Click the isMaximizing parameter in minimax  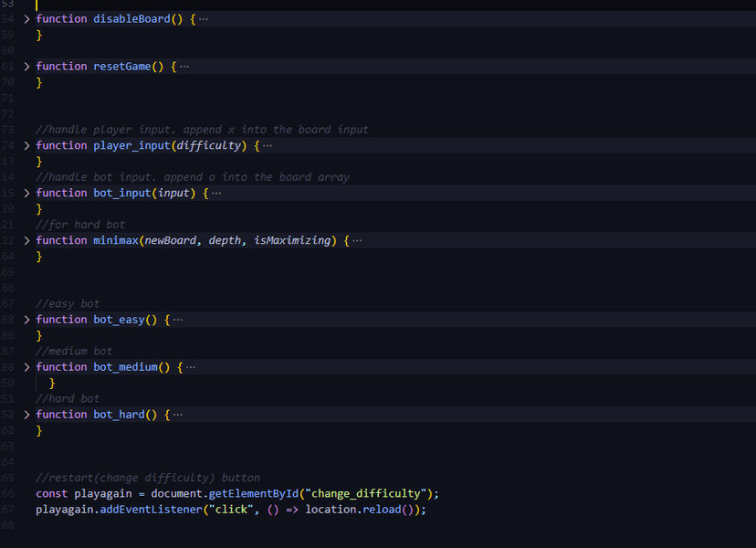tap(293, 240)
